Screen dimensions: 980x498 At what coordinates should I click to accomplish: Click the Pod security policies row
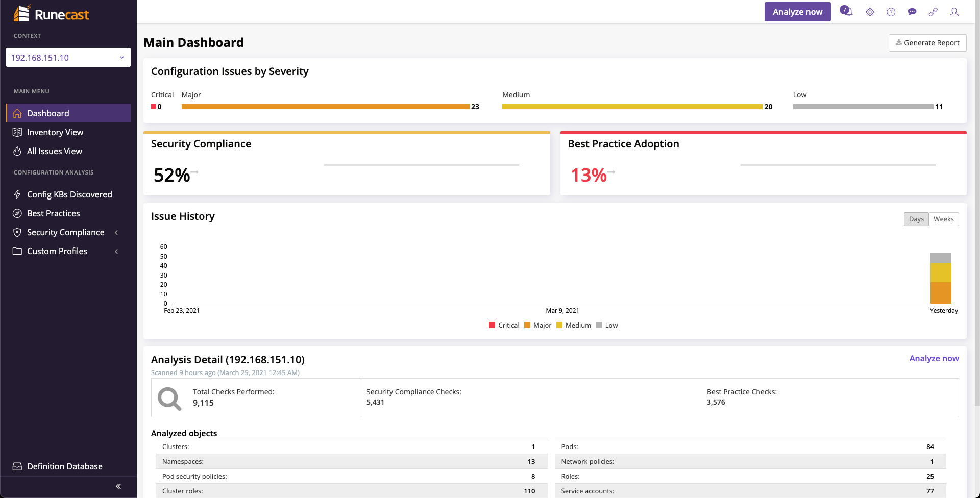352,476
